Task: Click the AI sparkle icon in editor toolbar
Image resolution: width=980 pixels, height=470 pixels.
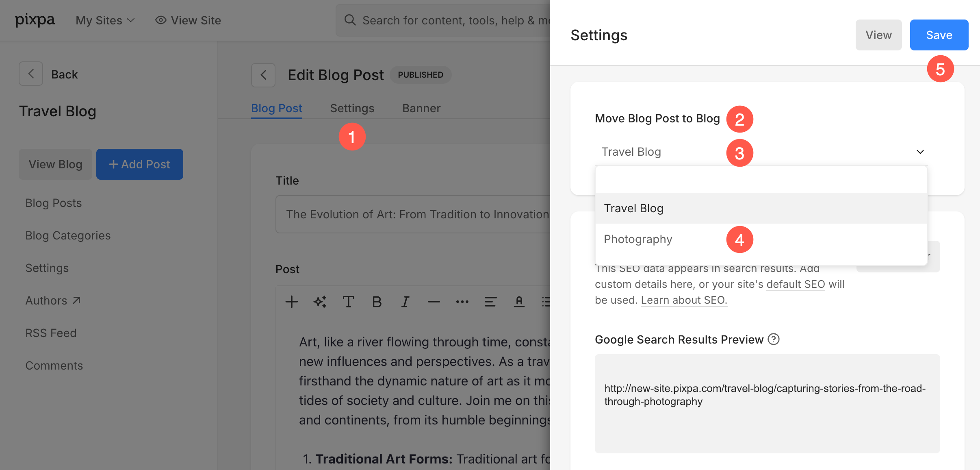Action: (320, 302)
